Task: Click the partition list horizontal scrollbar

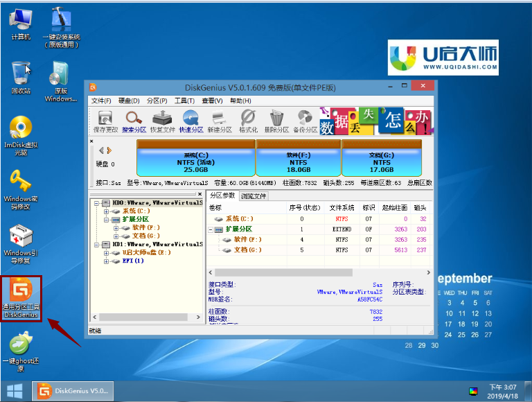Action: [312, 272]
